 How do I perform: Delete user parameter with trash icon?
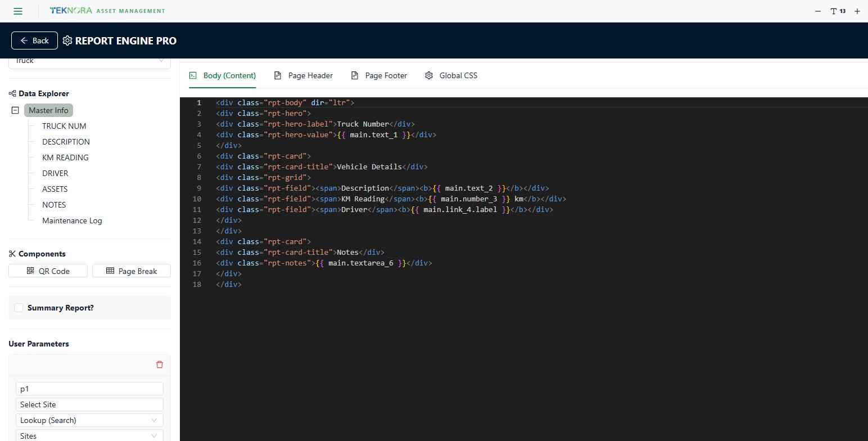click(160, 364)
